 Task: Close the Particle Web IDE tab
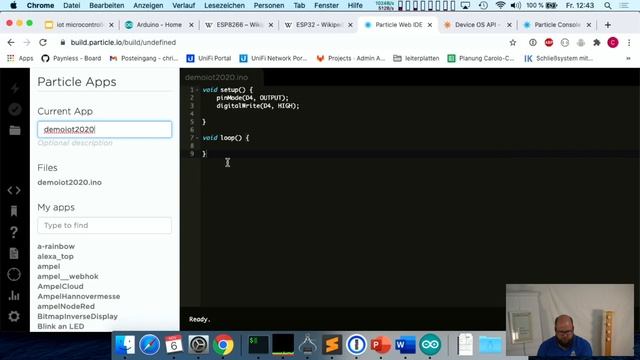pyautogui.click(x=430, y=25)
